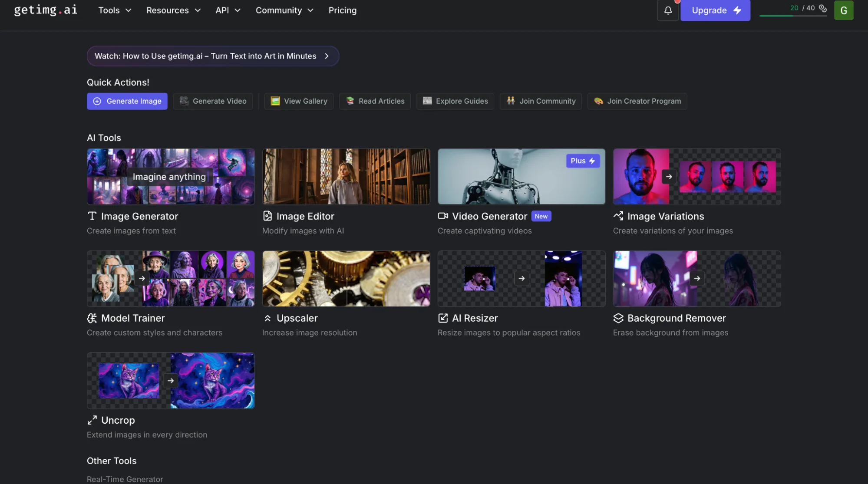Click the Plus badge on Video Generator
This screenshot has width=868, height=484.
(x=583, y=161)
